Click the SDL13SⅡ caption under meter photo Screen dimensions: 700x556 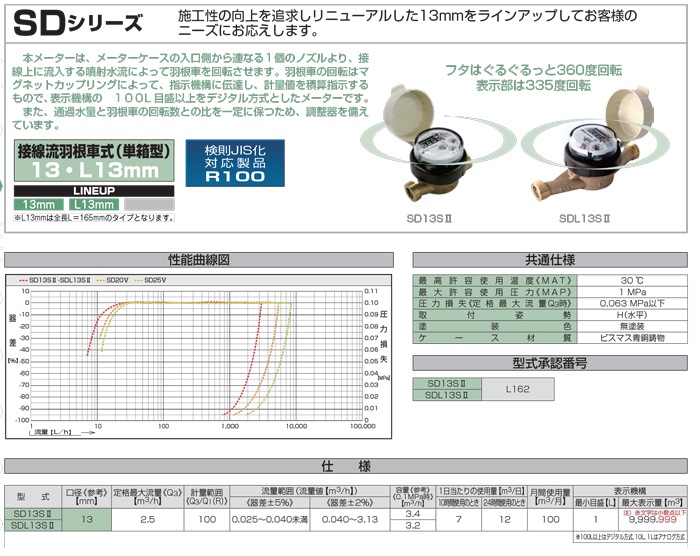(x=585, y=219)
